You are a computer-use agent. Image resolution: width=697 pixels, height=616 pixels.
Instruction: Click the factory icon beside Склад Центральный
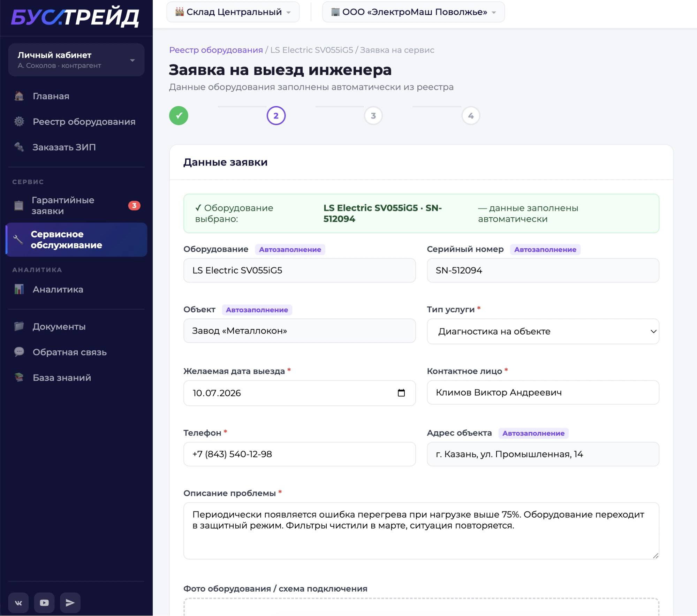click(x=179, y=12)
